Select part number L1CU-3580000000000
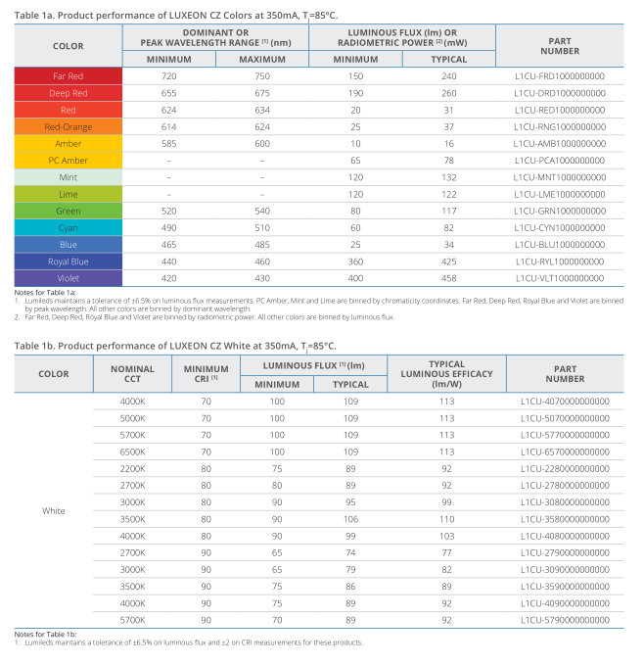644x665 pixels. click(565, 519)
